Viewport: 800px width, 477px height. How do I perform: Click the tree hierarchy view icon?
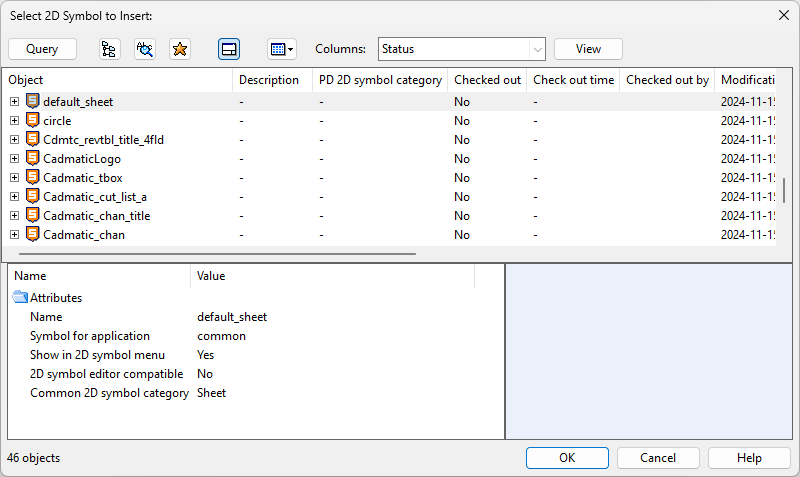click(107, 49)
